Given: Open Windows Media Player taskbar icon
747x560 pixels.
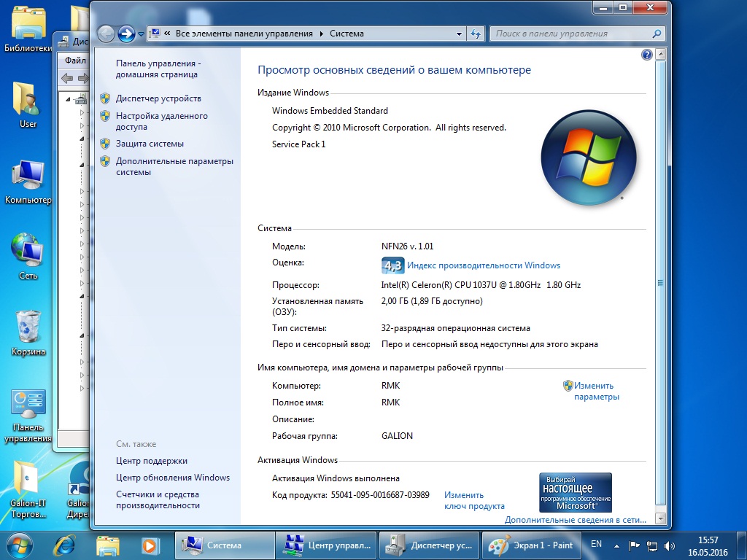Looking at the screenshot, I should click(x=150, y=544).
